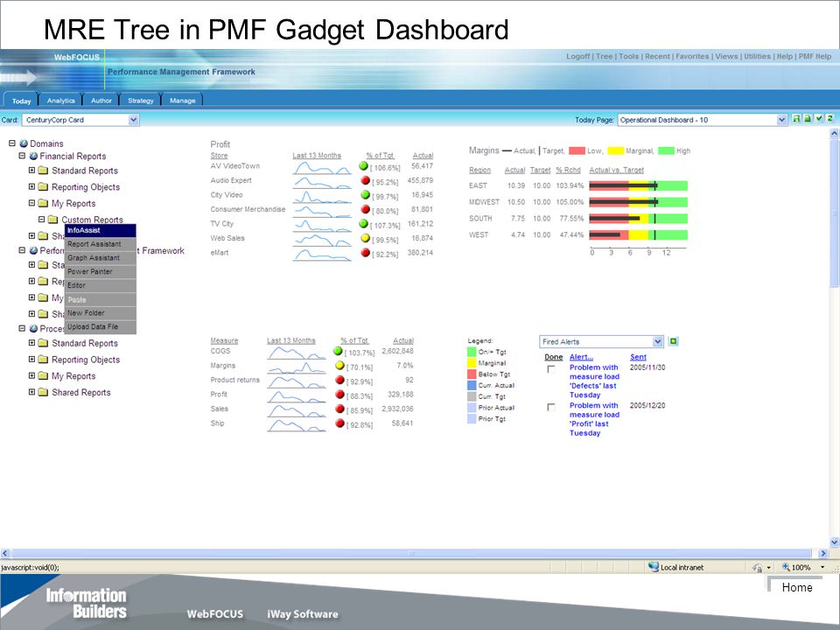Screen dimensions: 840x630
Task: Open the Today Page dropdown
Action: click(x=781, y=120)
